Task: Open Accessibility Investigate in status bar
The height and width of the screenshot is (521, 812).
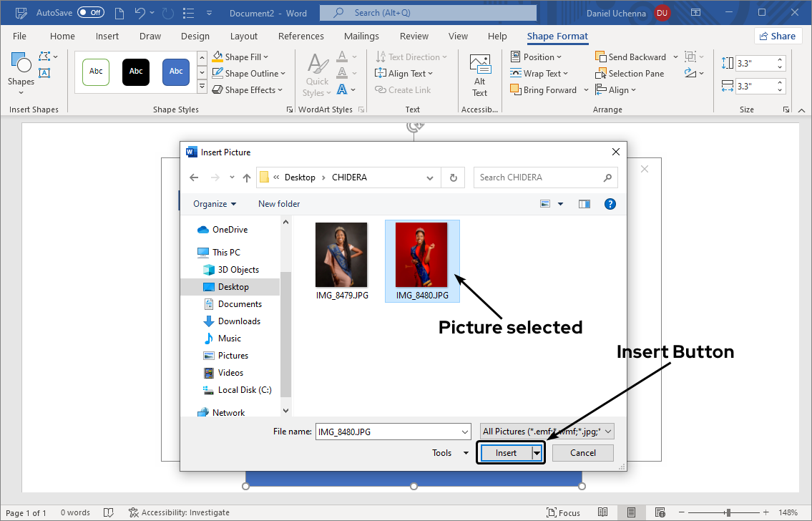Action: pos(179,512)
